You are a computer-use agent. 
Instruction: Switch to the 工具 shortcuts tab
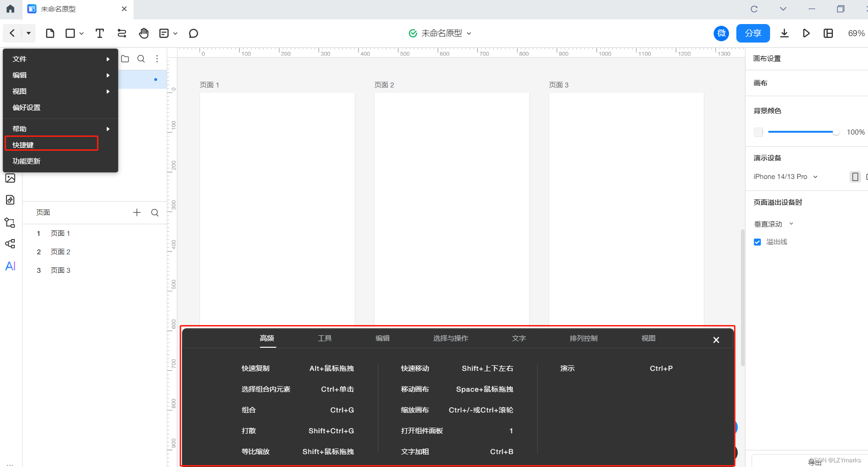(x=325, y=338)
